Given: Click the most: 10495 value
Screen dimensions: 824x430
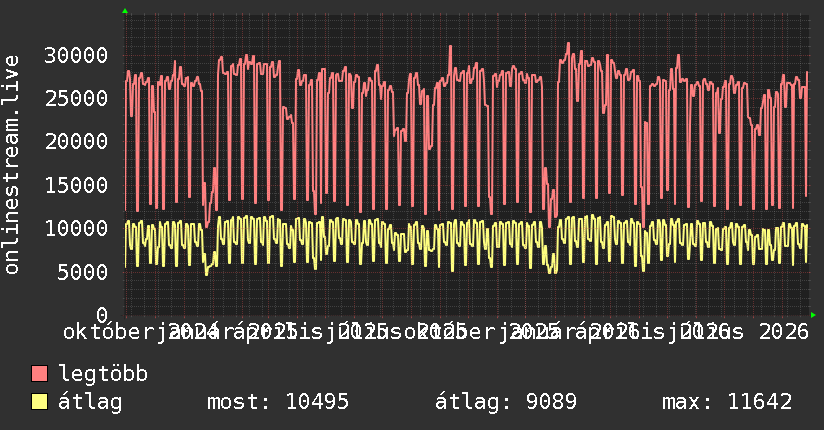Looking at the screenshot, I should 278,402.
